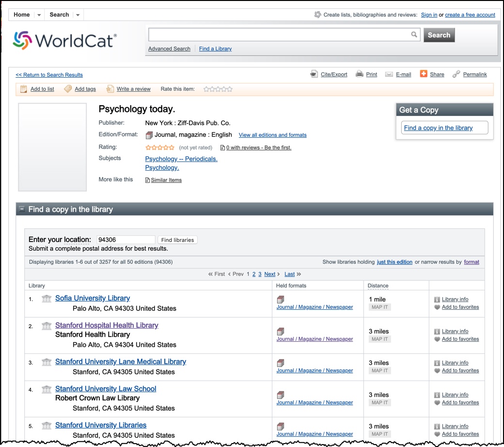This screenshot has width=504, height=447.
Task: Click journal format icon in Stanford Hospital row
Action: click(280, 331)
